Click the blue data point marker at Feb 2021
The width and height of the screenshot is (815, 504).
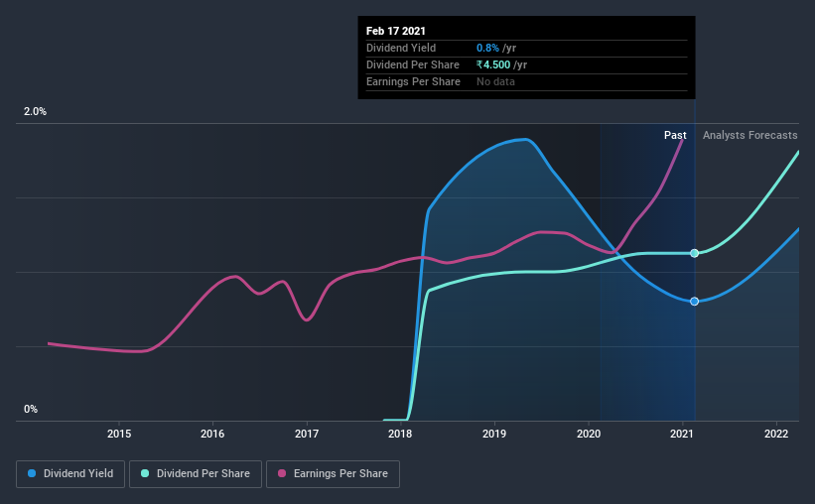click(695, 302)
